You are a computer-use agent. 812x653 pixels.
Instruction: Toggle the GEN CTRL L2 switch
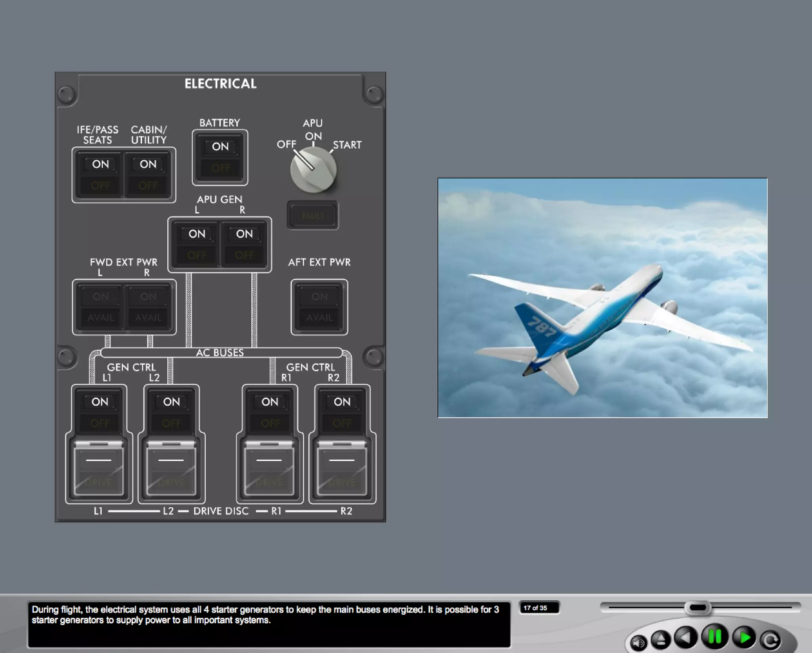pos(171,412)
